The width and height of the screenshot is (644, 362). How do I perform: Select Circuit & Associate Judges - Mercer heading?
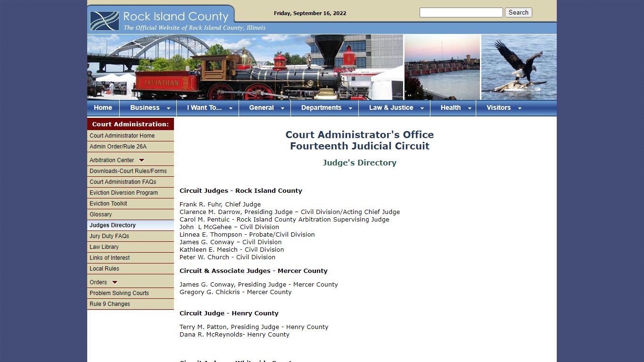click(x=254, y=271)
